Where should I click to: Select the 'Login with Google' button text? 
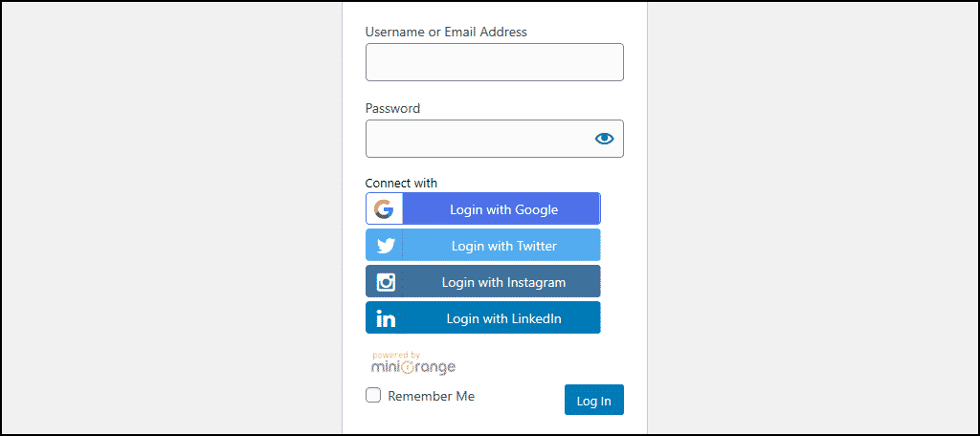(503, 210)
